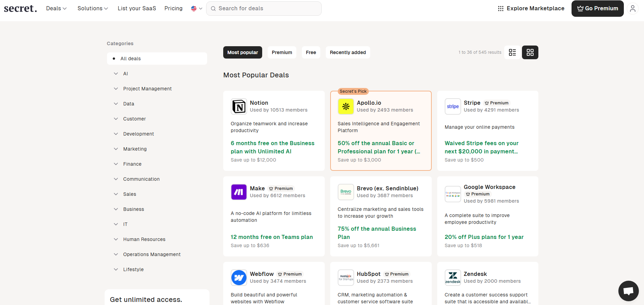The width and height of the screenshot is (644, 305).
Task: Click the Webflow logo icon
Action: coord(239,278)
